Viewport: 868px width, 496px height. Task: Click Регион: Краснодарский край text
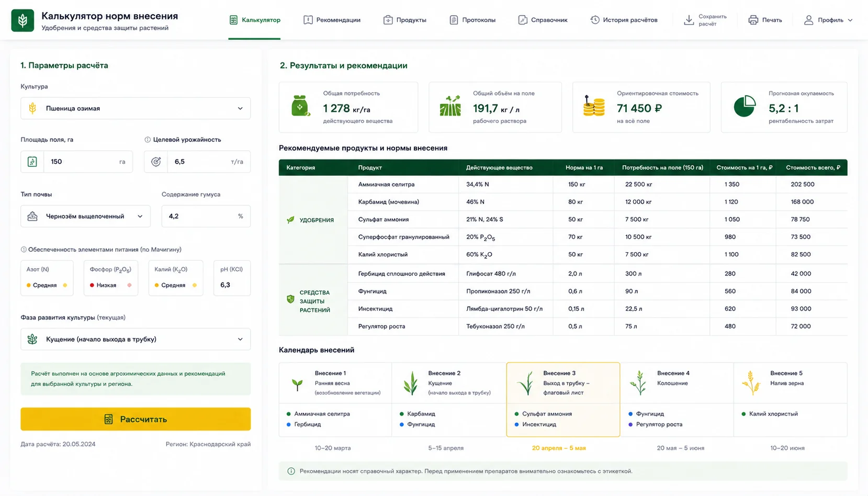(208, 444)
